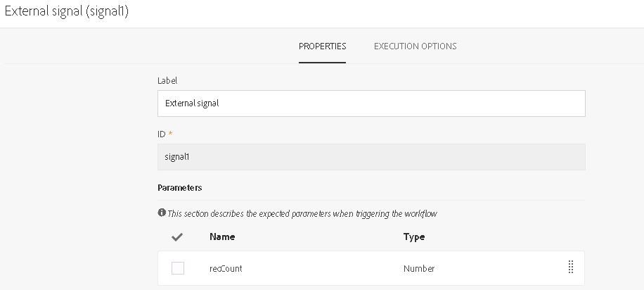Image resolution: width=644 pixels, height=290 pixels.
Task: Tick the recCount parameter checkbox
Action: click(178, 268)
